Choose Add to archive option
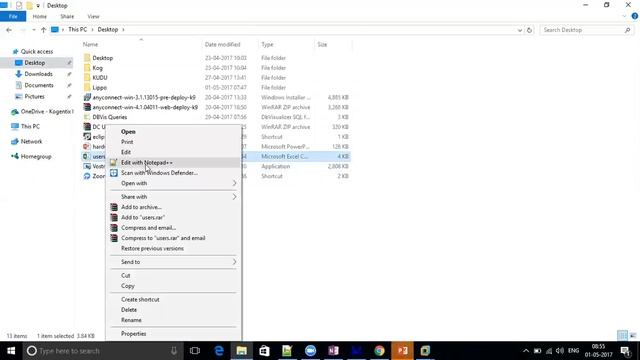The height and width of the screenshot is (360, 640). point(141,207)
